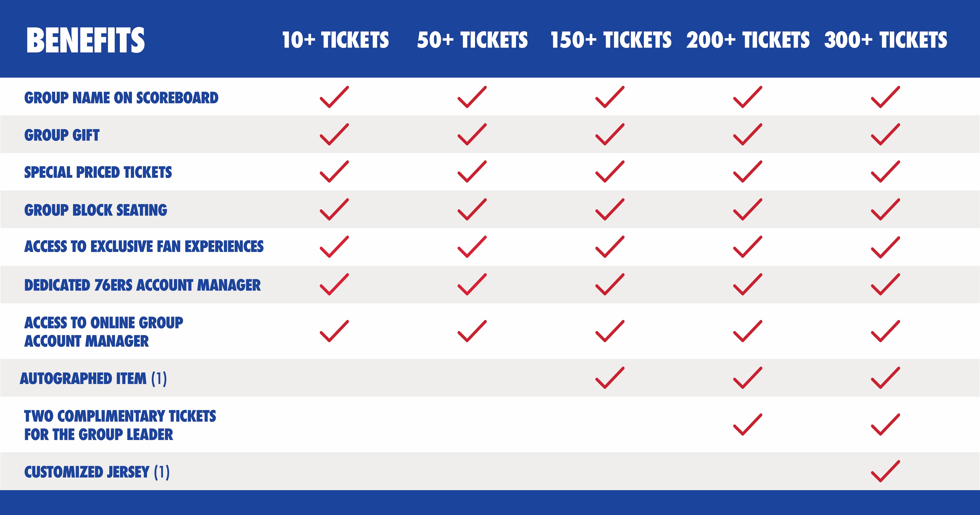This screenshot has width=980, height=515.
Task: Select the 10+ Tickets column header
Action: (x=335, y=40)
